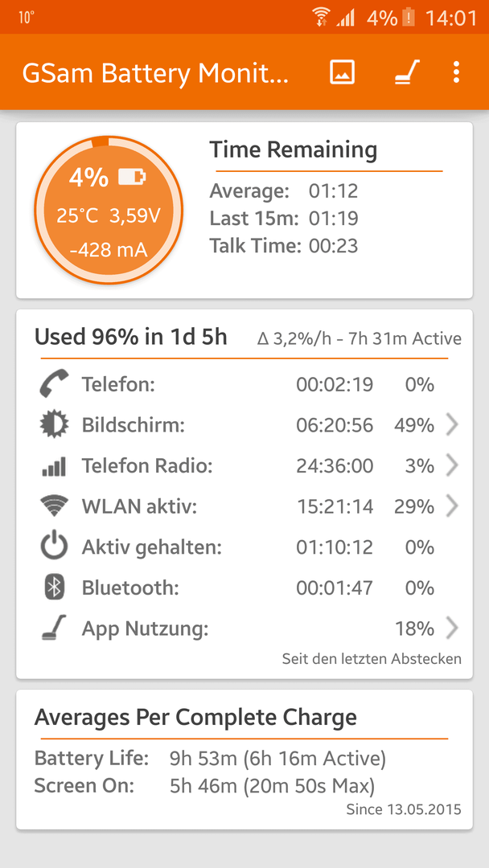
Task: Tap the Aktiv gehalten power icon
Action: 54,547
